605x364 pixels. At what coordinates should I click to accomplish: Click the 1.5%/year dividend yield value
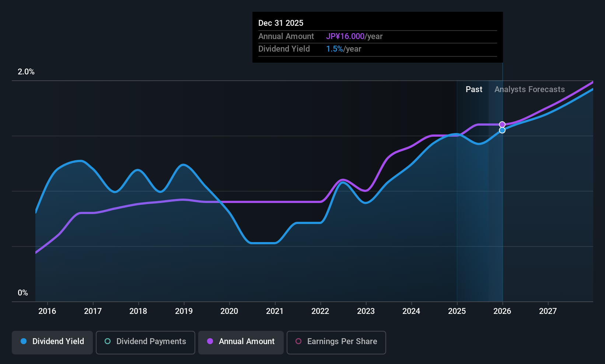click(343, 49)
